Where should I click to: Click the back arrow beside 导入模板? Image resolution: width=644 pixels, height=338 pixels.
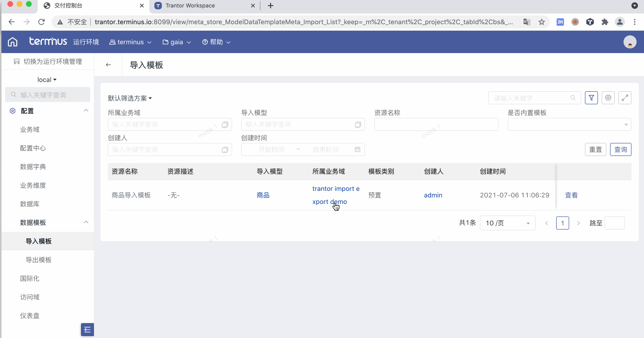pos(108,65)
